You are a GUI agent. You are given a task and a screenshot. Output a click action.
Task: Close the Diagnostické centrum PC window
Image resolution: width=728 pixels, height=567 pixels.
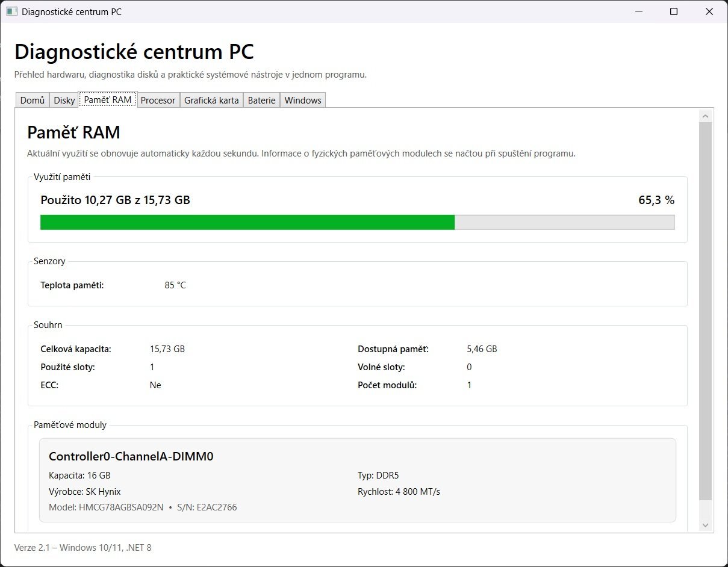click(x=709, y=11)
